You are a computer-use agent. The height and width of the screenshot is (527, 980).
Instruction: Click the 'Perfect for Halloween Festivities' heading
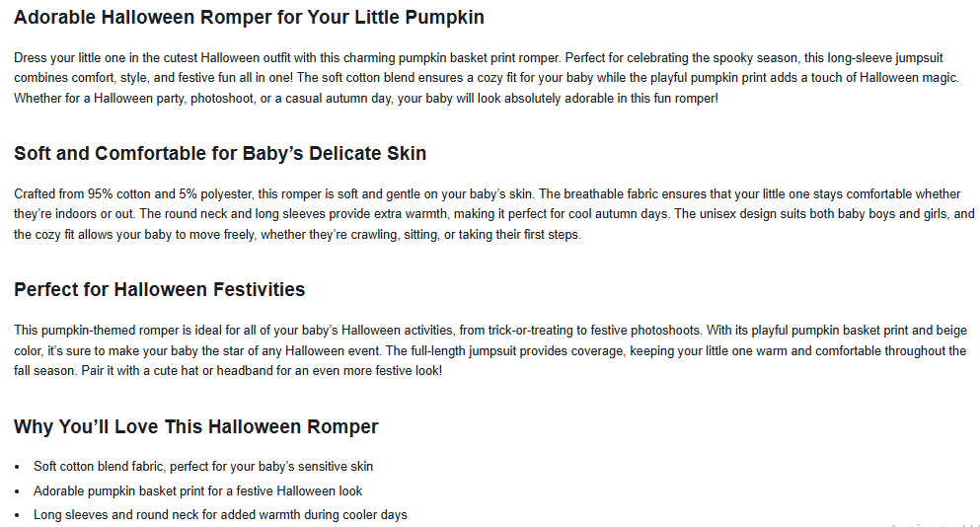point(159,289)
